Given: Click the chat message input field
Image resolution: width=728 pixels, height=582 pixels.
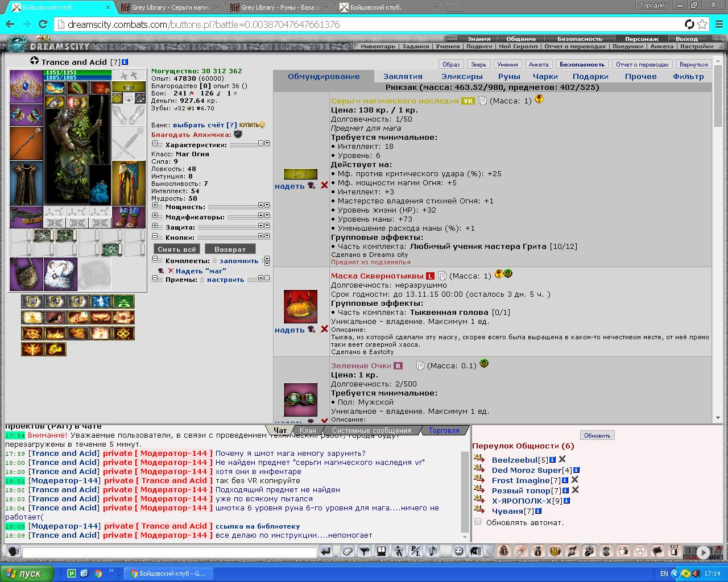Looking at the screenshot, I should [x=169, y=551].
